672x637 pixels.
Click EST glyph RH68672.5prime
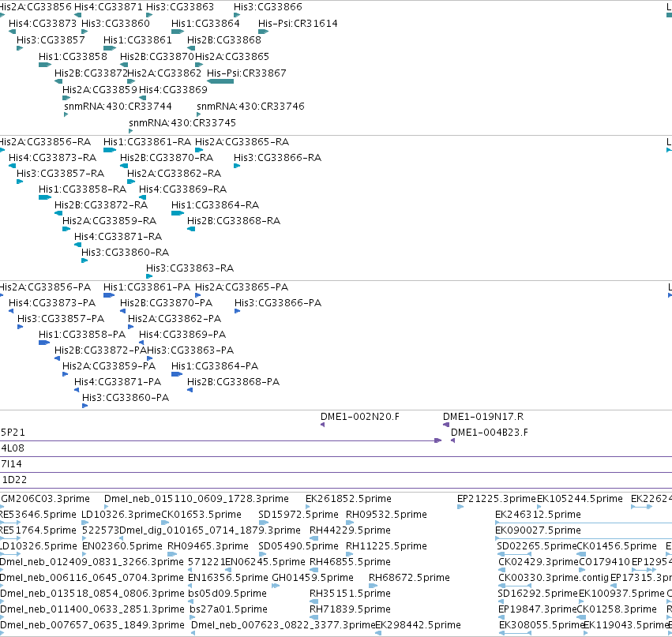[374, 586]
